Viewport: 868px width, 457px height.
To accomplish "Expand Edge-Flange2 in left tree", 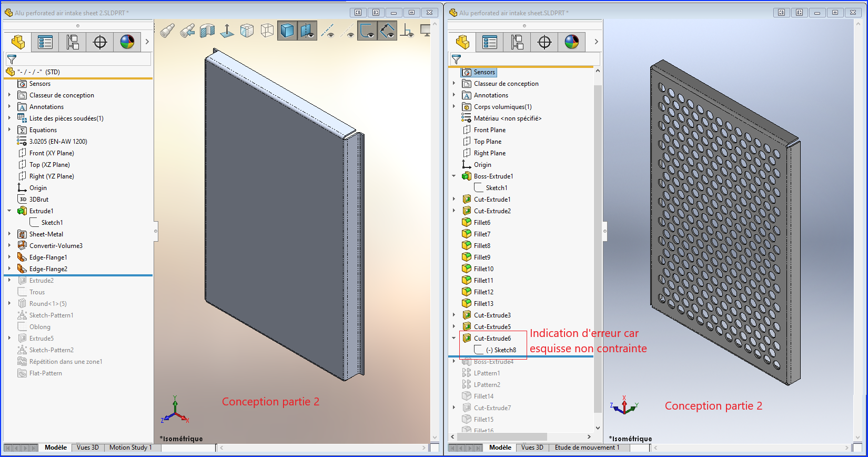I will (9, 269).
